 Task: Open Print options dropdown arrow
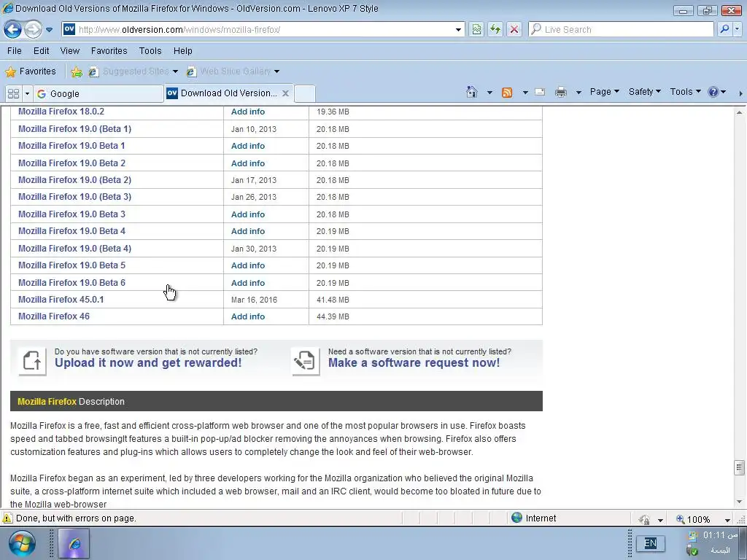click(578, 93)
